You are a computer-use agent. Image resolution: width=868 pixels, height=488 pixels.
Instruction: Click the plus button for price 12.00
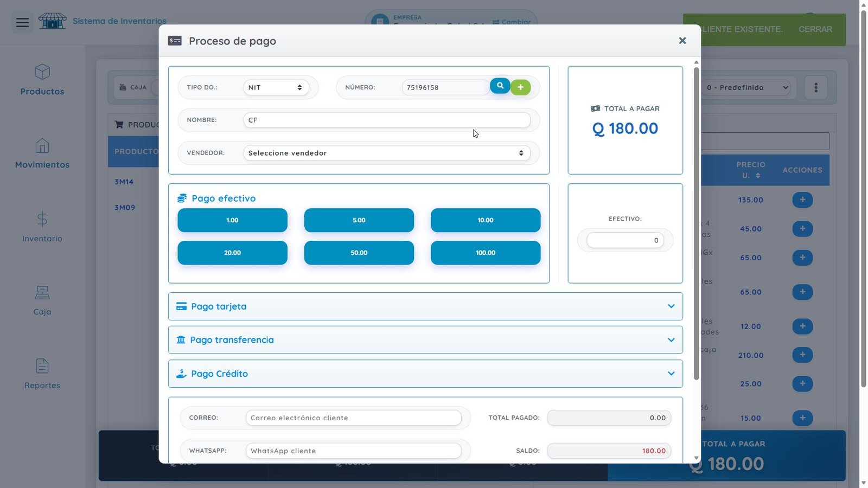802,326
